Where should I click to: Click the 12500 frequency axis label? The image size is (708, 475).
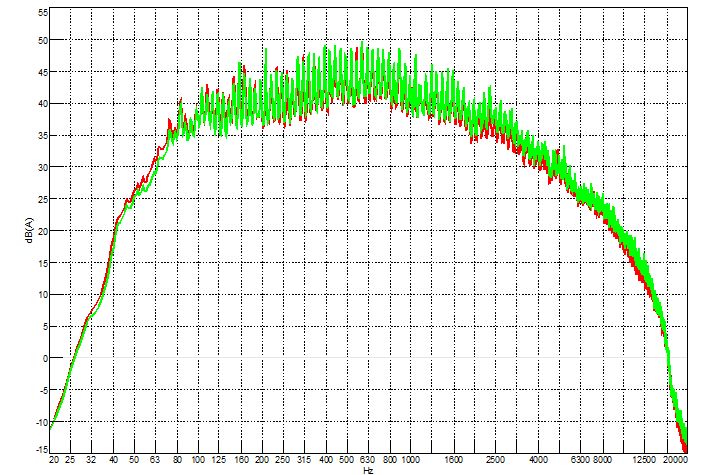(643, 460)
